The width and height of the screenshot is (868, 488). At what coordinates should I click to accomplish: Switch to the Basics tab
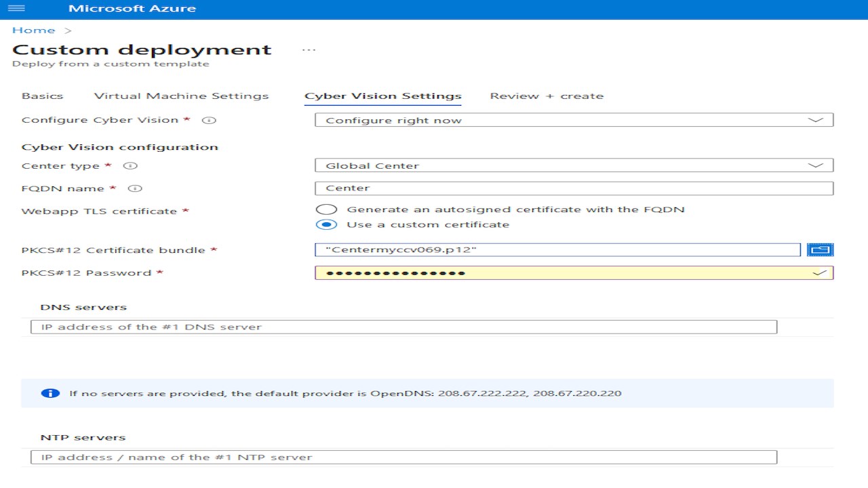pyautogui.click(x=42, y=96)
